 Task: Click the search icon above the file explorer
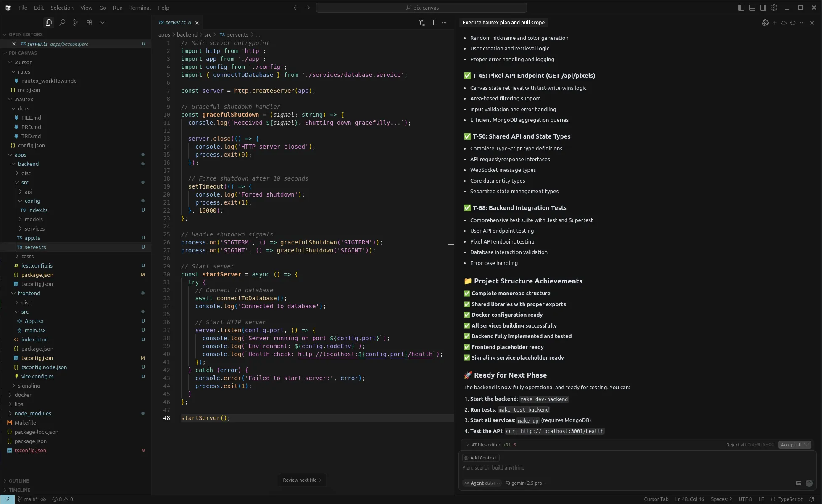click(x=62, y=22)
